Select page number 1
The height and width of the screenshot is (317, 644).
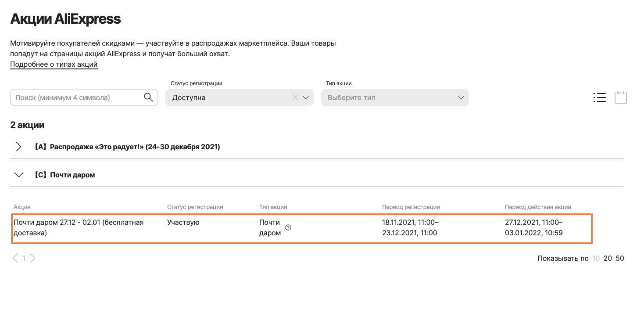[x=24, y=259]
